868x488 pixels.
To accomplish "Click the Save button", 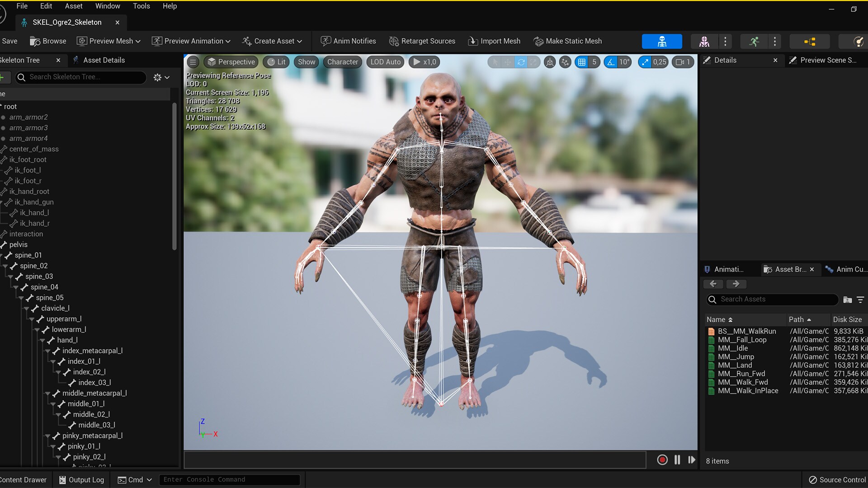I will pos(10,41).
